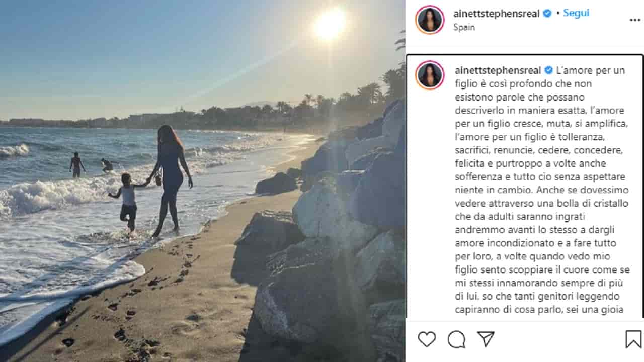Screen dimensions: 644x362
Task: Like the post with the heart icon
Action: [x=427, y=339]
